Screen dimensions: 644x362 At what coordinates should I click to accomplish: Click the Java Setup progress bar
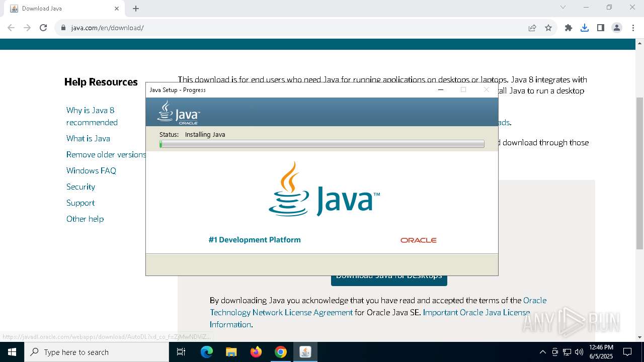322,144
